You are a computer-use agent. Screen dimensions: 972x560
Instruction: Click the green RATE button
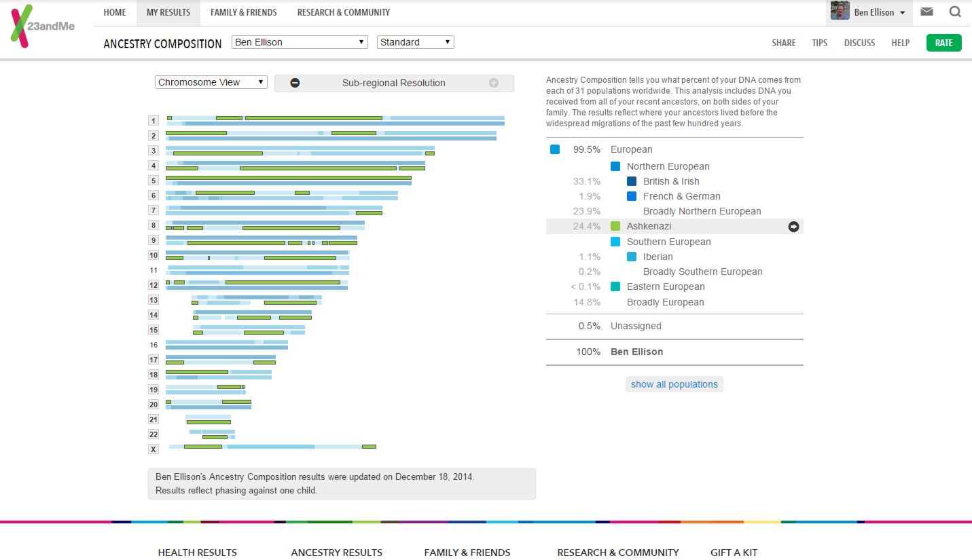coord(944,43)
